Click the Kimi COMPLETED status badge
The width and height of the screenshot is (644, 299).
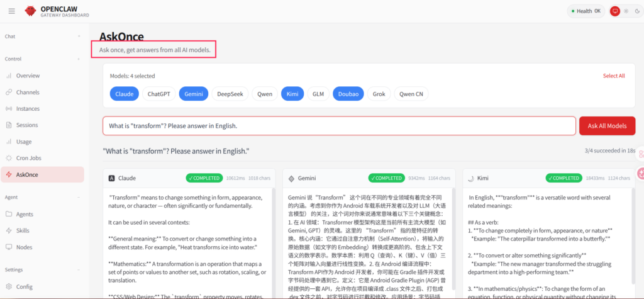tap(564, 178)
